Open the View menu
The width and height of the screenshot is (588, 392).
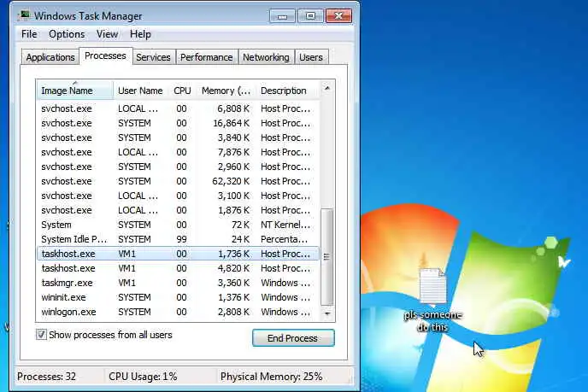coord(107,34)
